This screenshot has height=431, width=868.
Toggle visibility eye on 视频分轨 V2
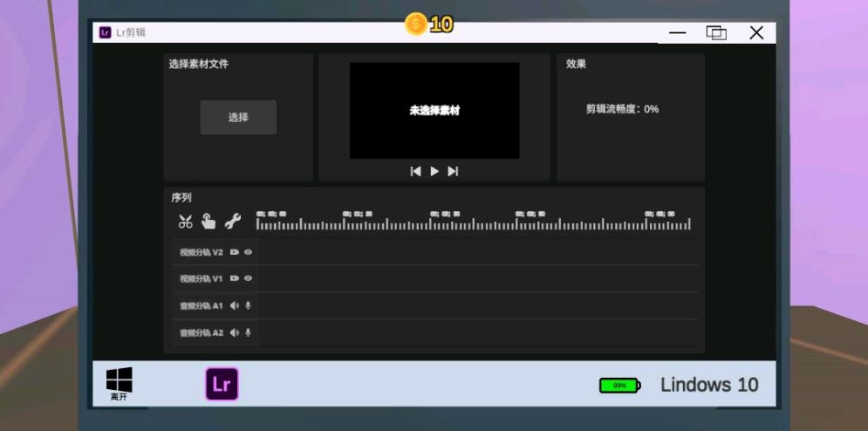tap(249, 252)
